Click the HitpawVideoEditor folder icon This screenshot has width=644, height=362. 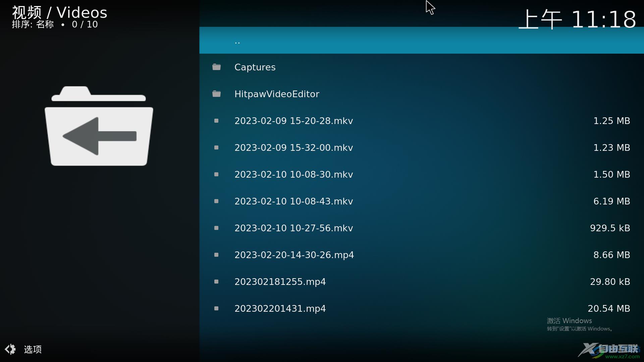(x=216, y=94)
